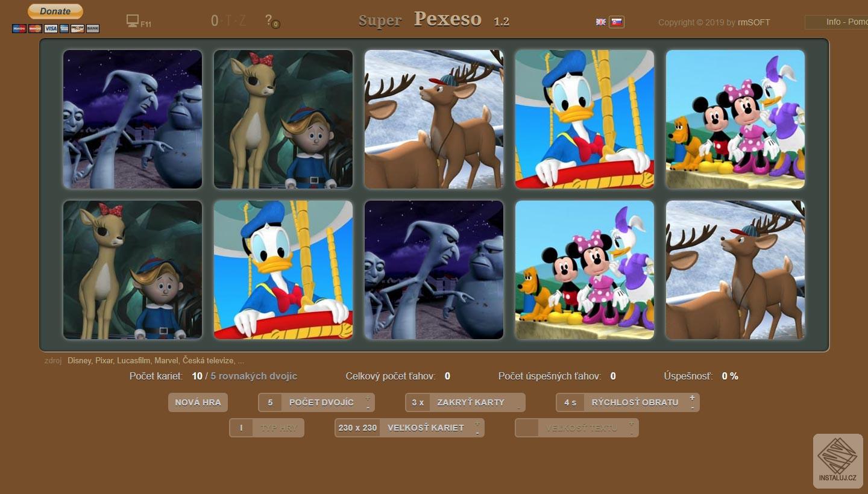Decrease Rýchlosť obratu with the minus
Viewport: 868px width, 494px height.
pos(692,407)
